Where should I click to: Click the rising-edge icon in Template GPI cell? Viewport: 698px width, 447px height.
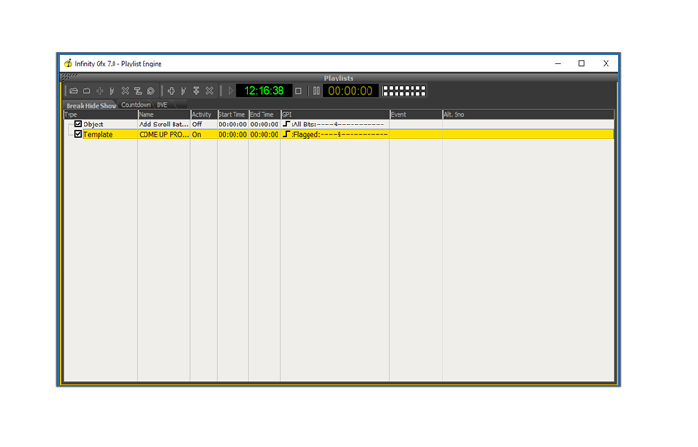286,134
